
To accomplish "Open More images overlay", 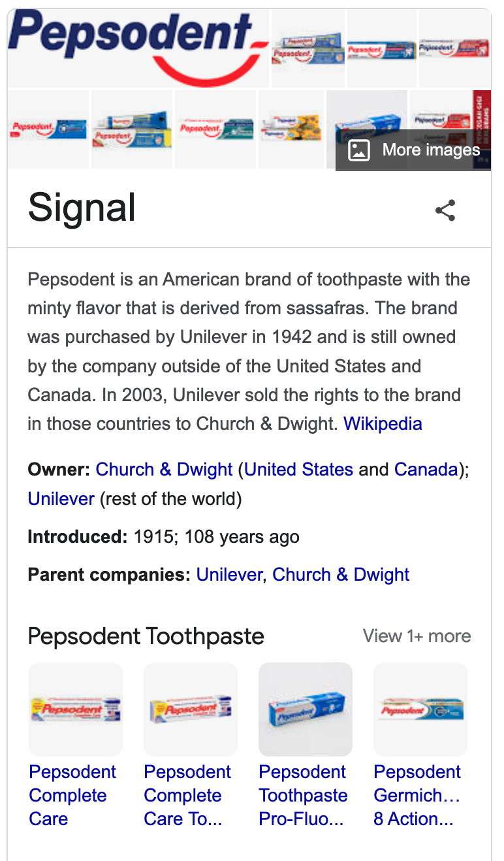I will [x=414, y=150].
